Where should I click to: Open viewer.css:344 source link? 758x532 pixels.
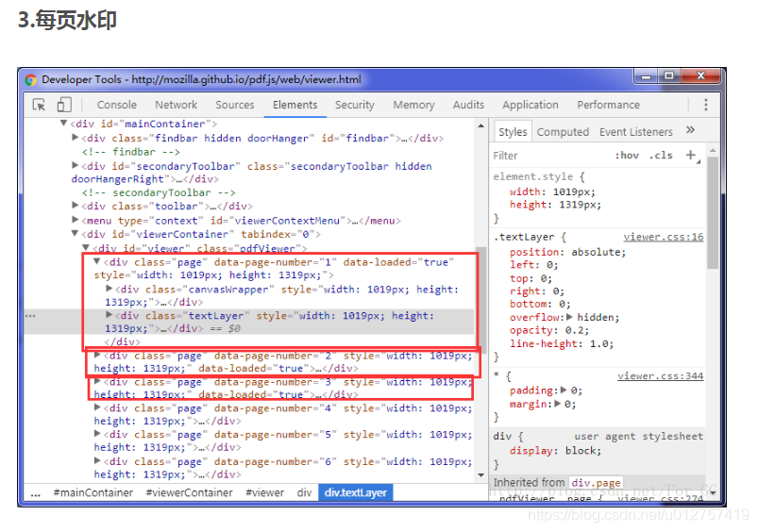(x=660, y=376)
